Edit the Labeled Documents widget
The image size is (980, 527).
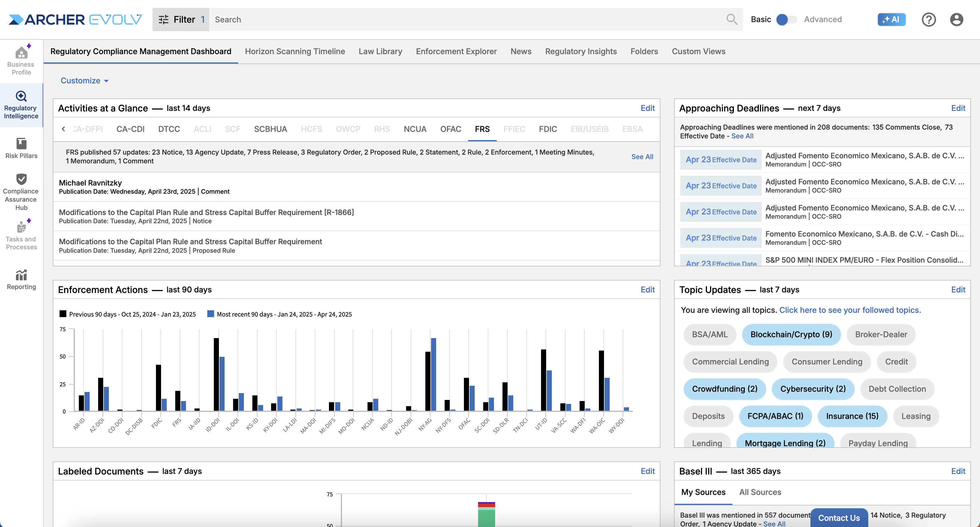pos(647,471)
